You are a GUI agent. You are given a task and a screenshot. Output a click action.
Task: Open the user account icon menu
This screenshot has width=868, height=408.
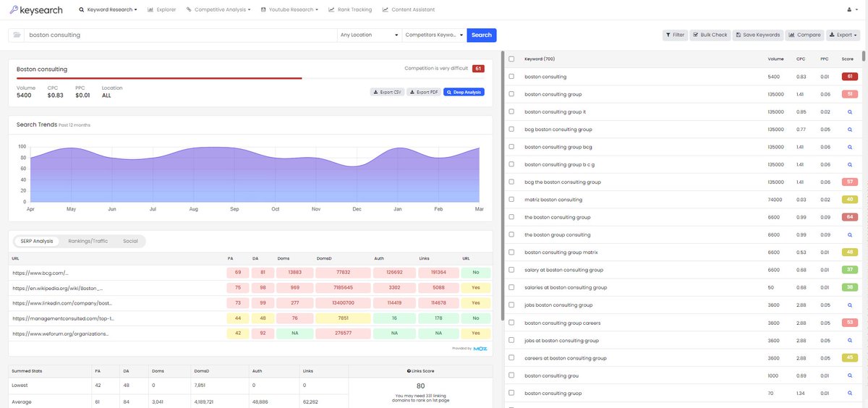pos(851,10)
